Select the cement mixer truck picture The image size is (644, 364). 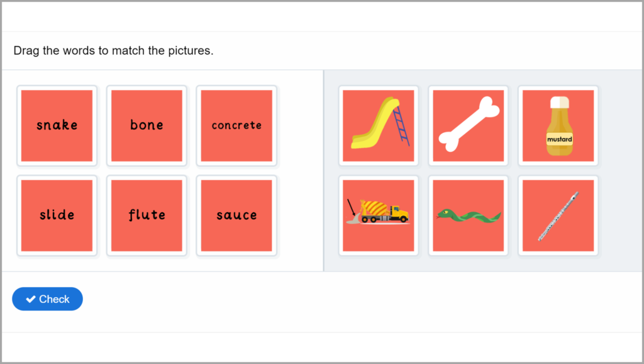pos(378,215)
